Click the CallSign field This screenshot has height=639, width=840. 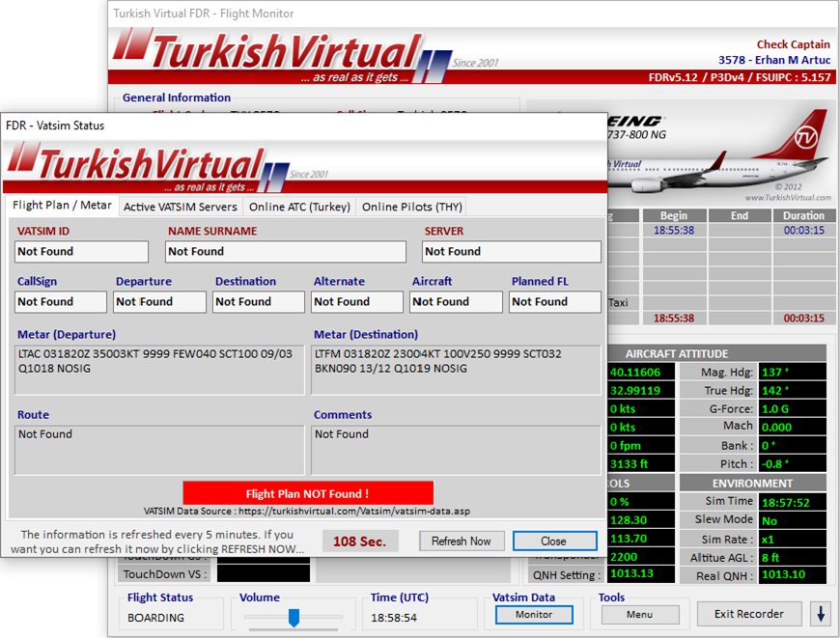point(61,301)
